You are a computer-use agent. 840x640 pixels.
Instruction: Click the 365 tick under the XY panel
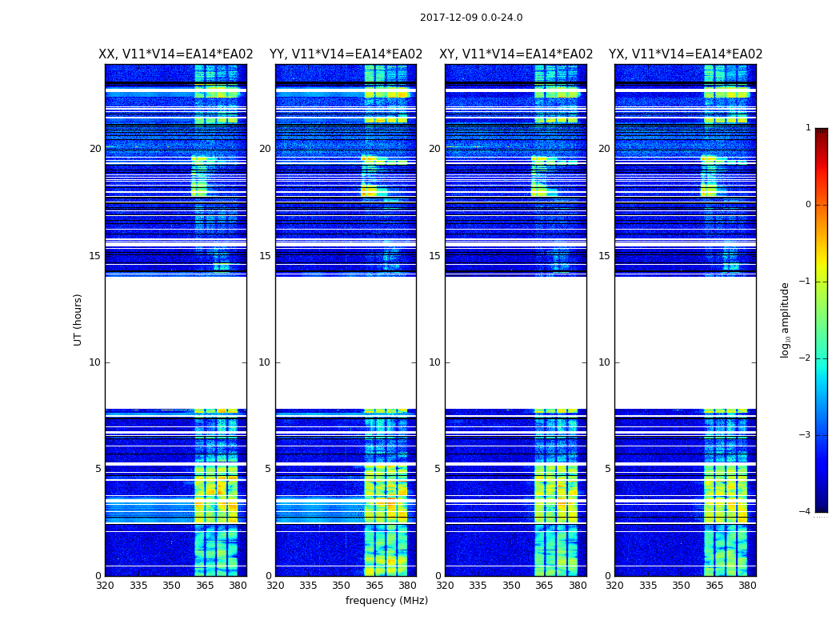coord(544,586)
